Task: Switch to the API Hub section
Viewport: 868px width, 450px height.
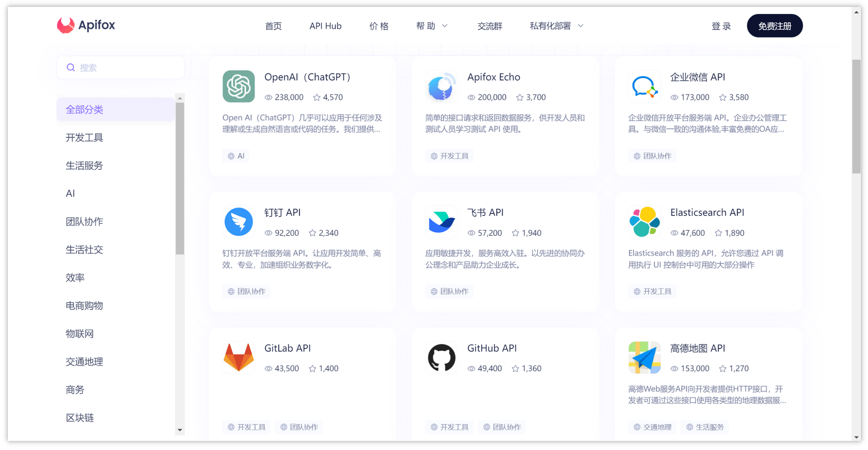Action: [x=325, y=26]
